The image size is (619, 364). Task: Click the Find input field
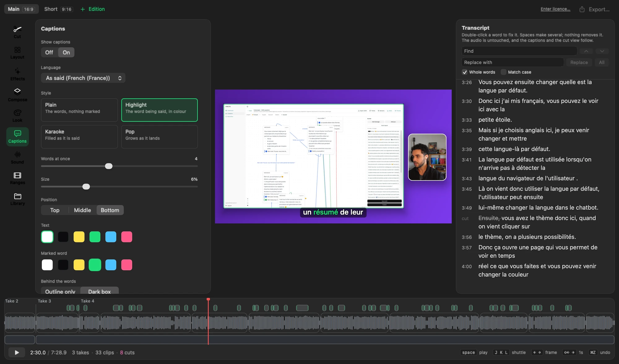click(x=519, y=51)
